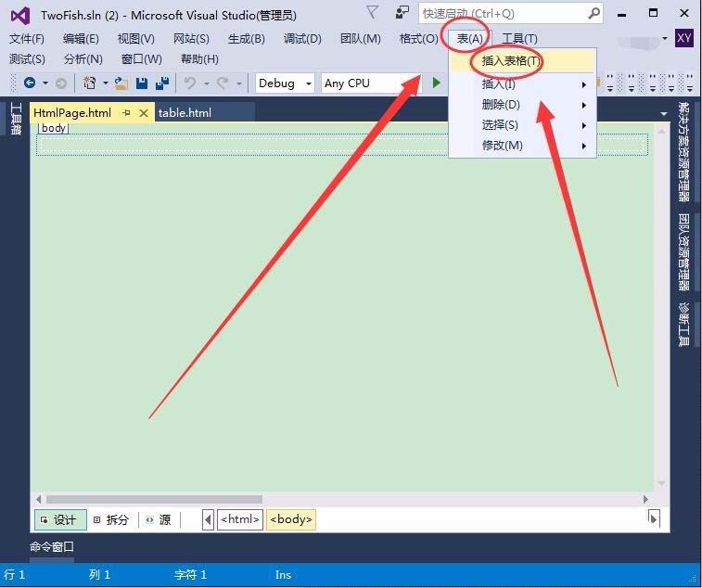Screen dimensions: 702x588
Task: Open the 生成(B) menu
Action: (x=247, y=39)
